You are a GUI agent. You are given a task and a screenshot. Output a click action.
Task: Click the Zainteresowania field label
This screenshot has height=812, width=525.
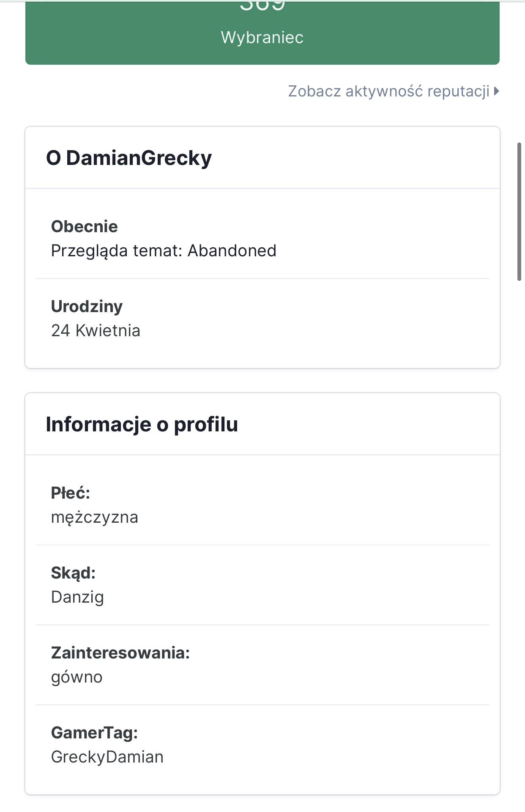(x=120, y=653)
